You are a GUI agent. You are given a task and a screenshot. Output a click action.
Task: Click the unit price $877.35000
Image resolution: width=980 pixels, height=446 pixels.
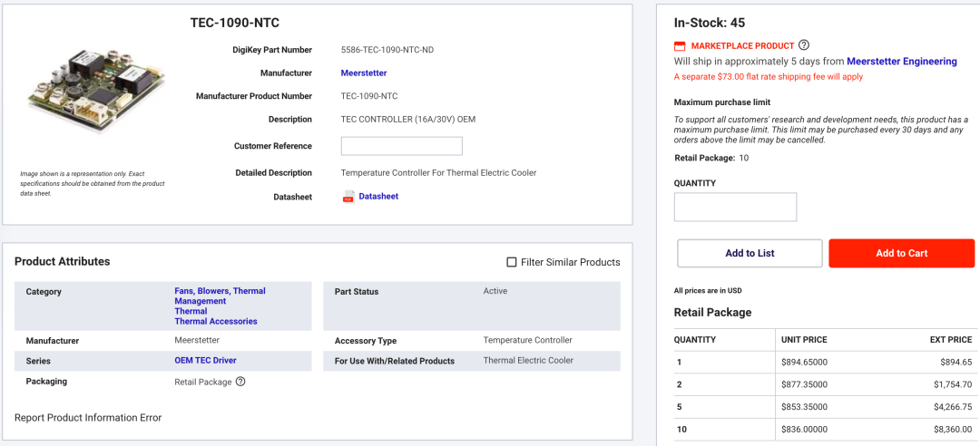(x=804, y=384)
